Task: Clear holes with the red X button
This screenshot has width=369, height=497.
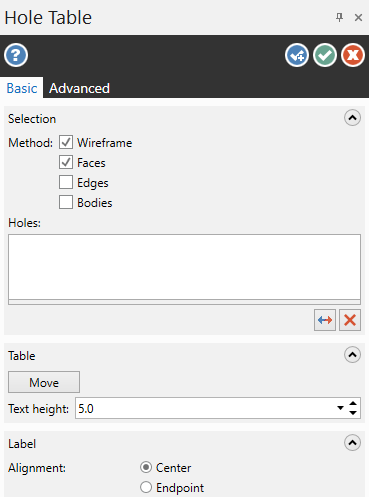Action: 350,320
